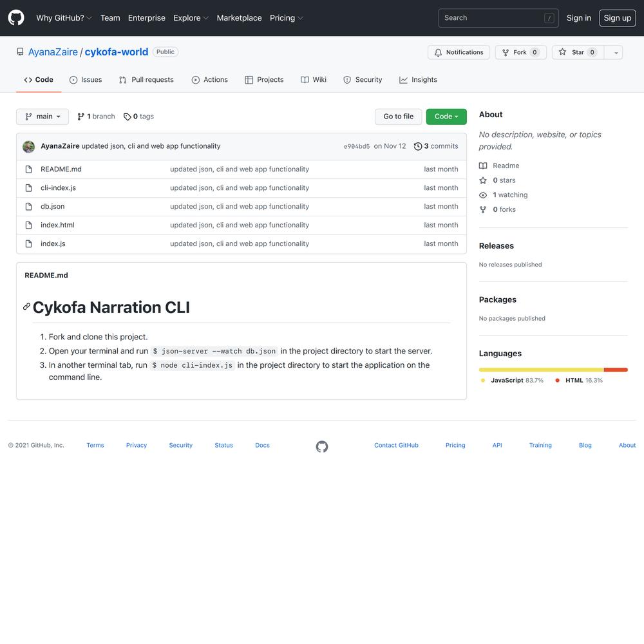Click the HTML 16.3% language link
The image size is (644, 644).
click(x=579, y=381)
